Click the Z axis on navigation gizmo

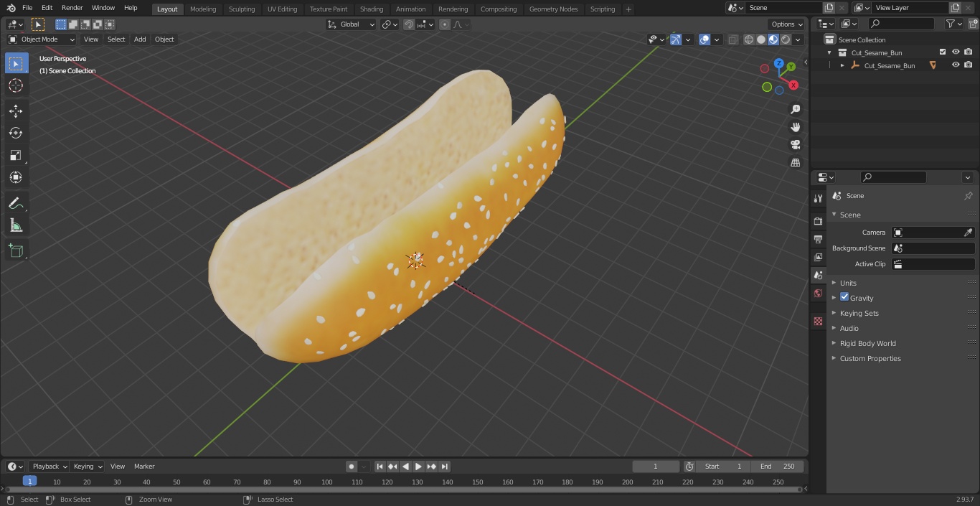tap(779, 63)
